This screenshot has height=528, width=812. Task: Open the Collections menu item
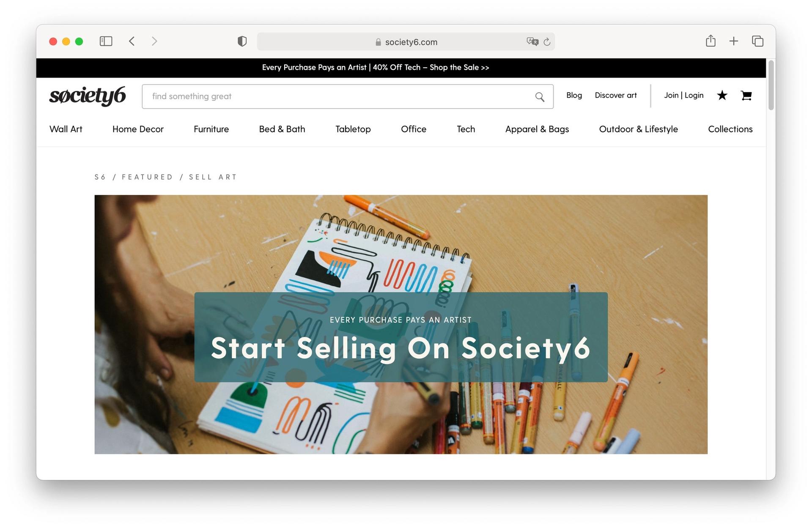(x=730, y=129)
